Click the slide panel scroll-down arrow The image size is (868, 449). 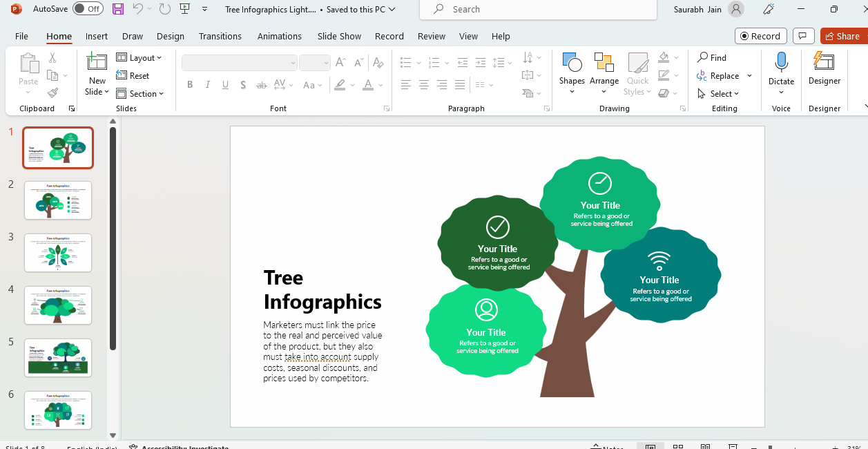click(x=113, y=435)
